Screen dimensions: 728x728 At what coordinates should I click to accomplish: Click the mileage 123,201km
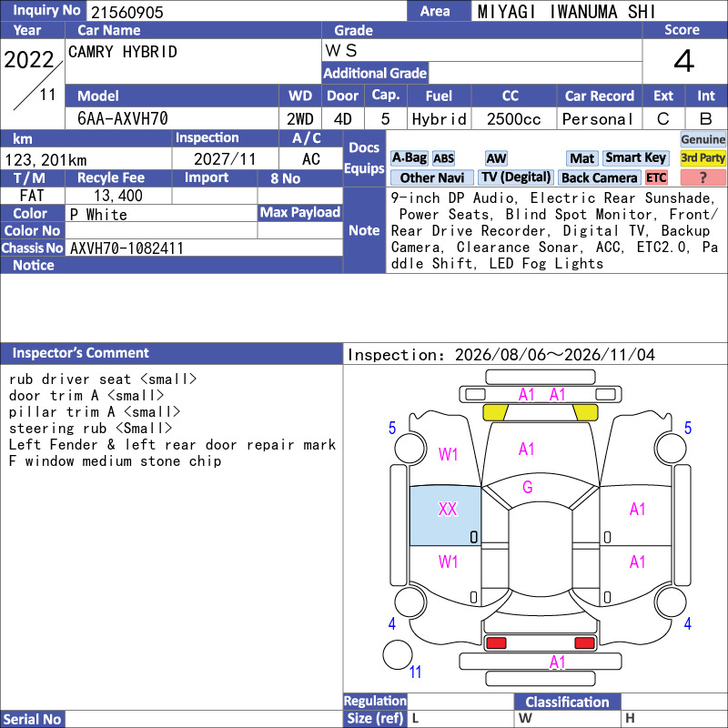pos(45,160)
